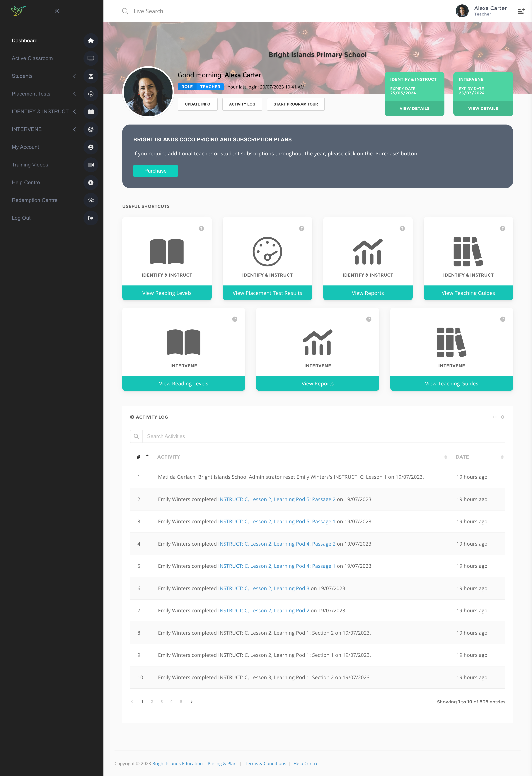Expand the Students sidebar submenu

(74, 76)
